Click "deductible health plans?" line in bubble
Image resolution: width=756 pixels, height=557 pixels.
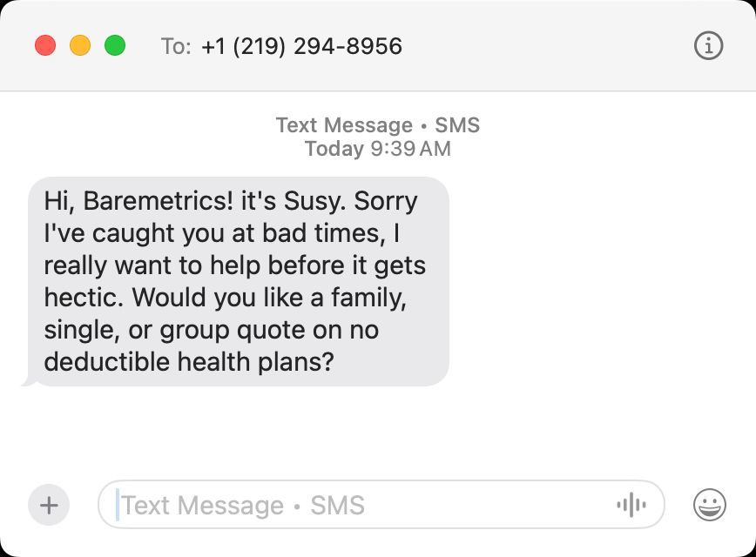click(189, 362)
